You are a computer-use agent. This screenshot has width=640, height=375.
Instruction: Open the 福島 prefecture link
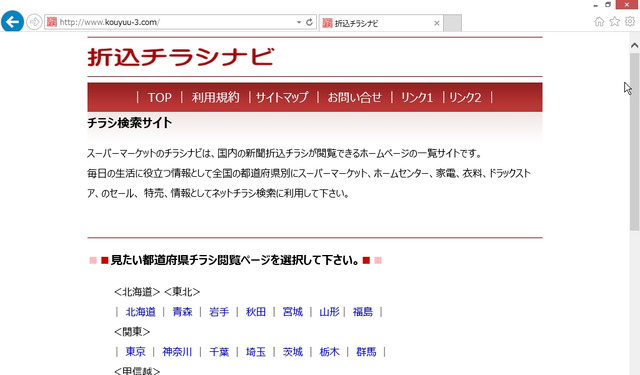(363, 312)
